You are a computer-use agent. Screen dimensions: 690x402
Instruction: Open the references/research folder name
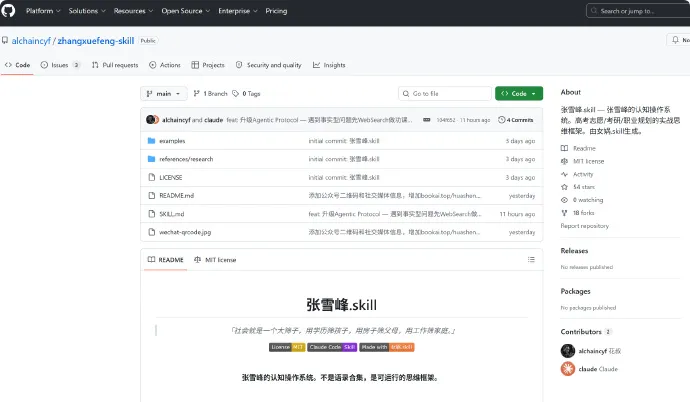186,159
